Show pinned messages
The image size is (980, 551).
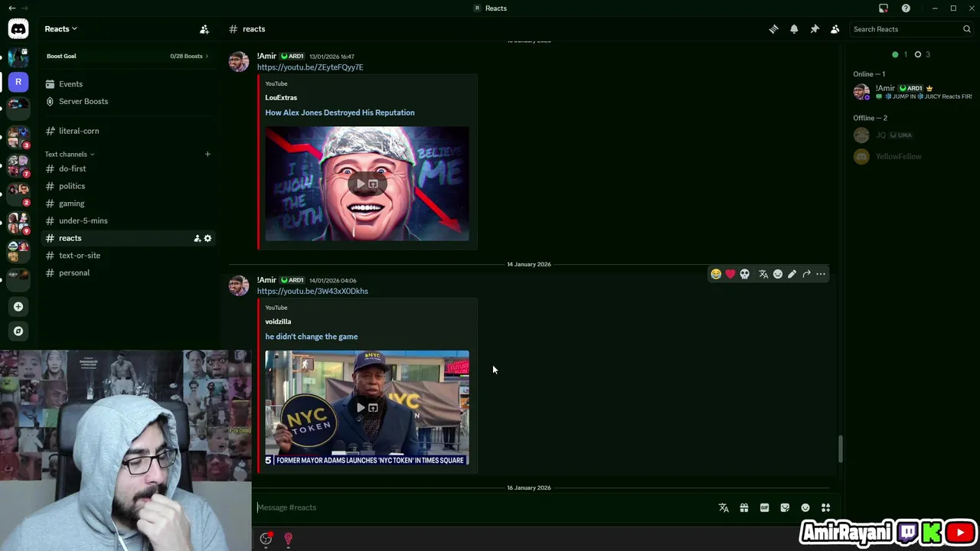(815, 29)
